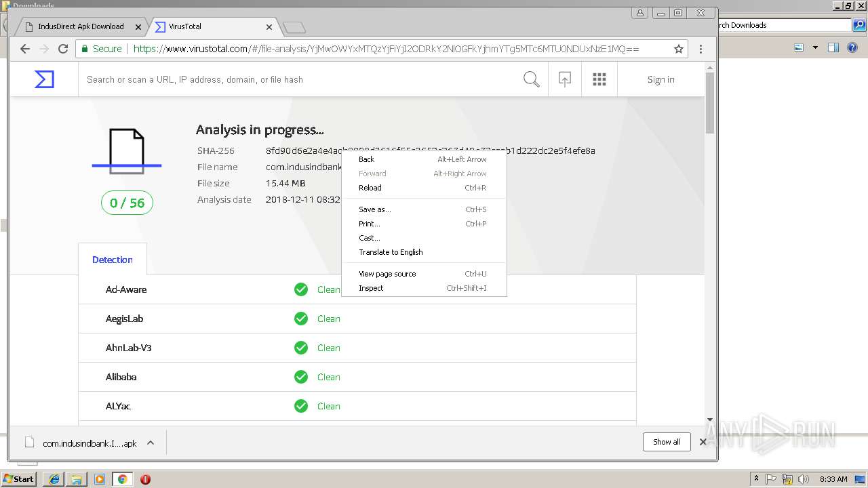Bookmark page with the star icon
The width and height of the screenshot is (868, 488).
tap(678, 49)
